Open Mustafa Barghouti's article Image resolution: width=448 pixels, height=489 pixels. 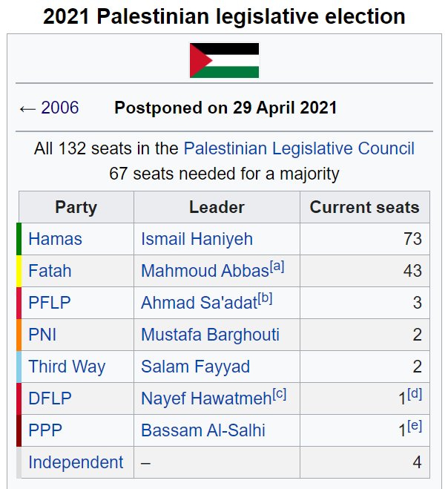click(210, 335)
